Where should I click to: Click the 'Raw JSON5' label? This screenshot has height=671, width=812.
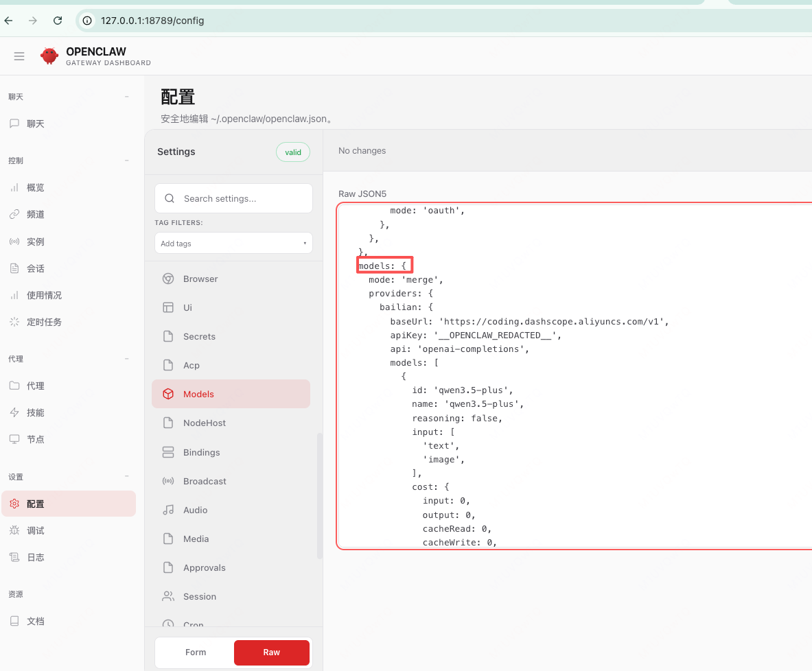click(x=362, y=193)
